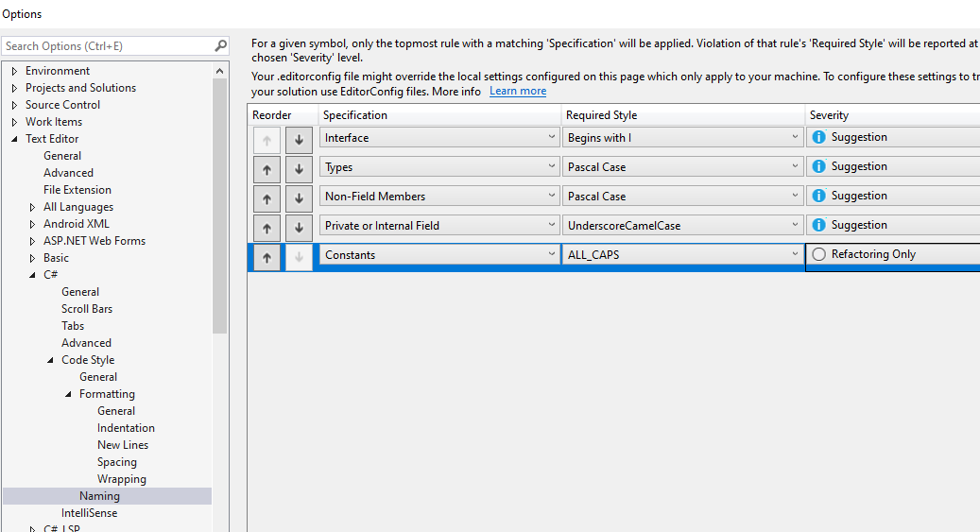Viewport: 980px width, 532px height.
Task: Move Non-Field Members rule down
Action: pos(299,198)
